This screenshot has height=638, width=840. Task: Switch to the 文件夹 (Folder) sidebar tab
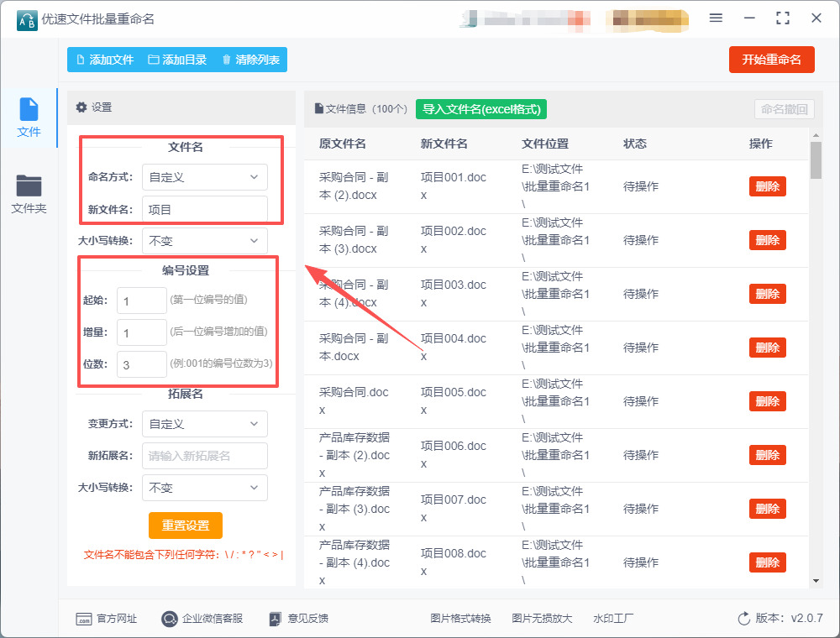(x=29, y=194)
